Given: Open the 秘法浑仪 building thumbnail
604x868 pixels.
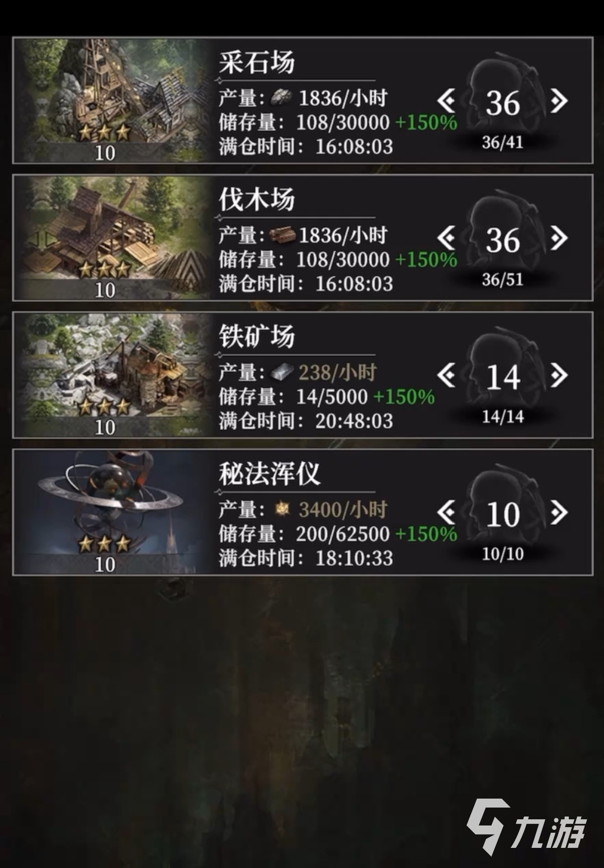Looking at the screenshot, I should coord(112,512).
